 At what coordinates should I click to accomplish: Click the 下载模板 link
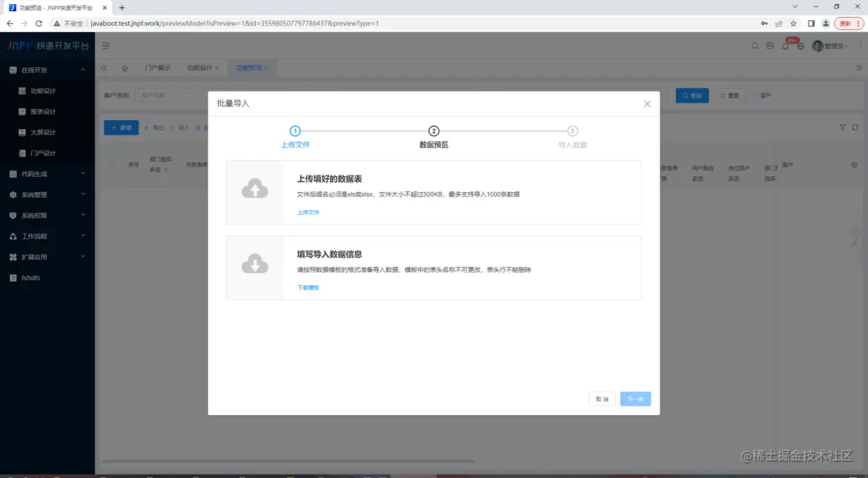308,287
